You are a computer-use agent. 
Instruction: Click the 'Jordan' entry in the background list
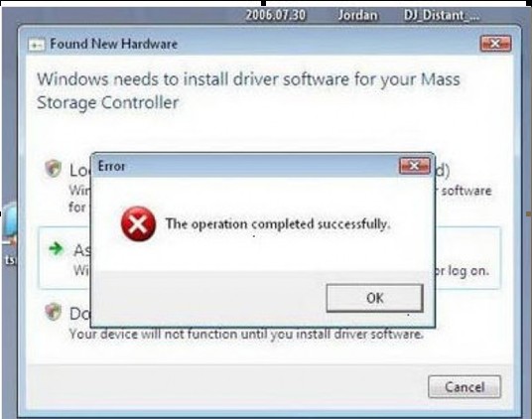pyautogui.click(x=357, y=15)
